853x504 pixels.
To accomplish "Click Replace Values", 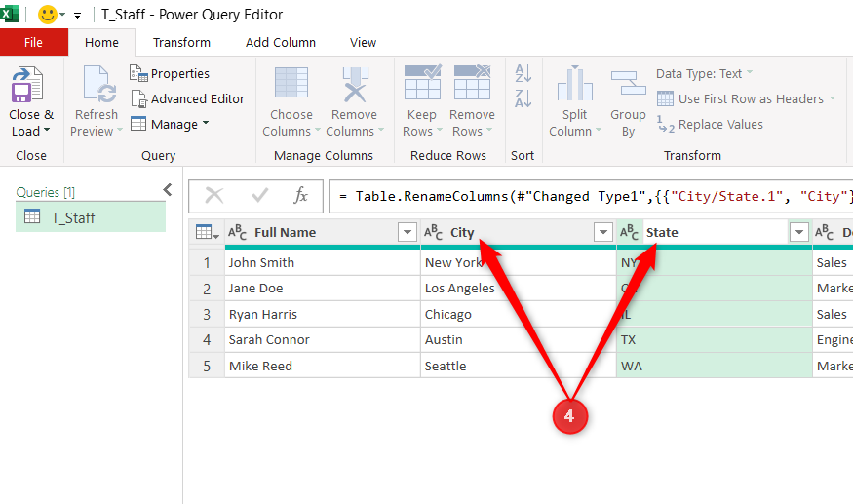I will click(x=710, y=125).
